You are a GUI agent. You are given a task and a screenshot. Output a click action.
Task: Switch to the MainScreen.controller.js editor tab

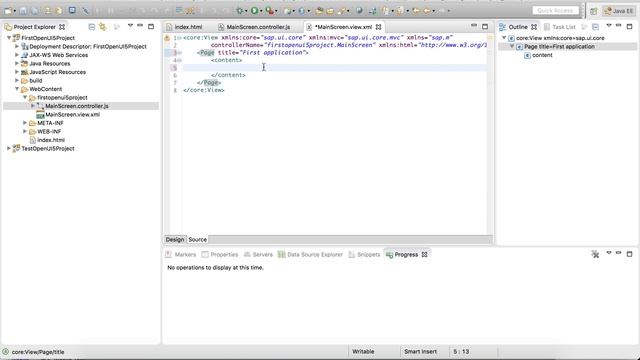tap(258, 27)
